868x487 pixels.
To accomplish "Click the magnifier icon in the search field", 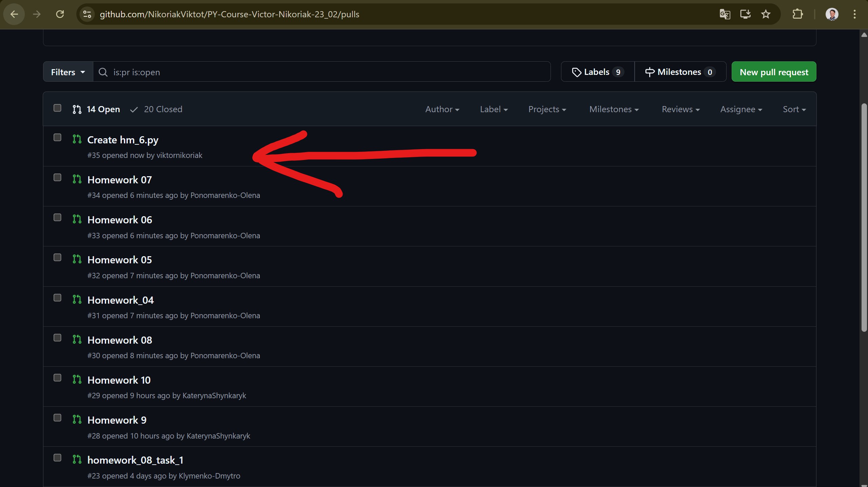I will (103, 72).
